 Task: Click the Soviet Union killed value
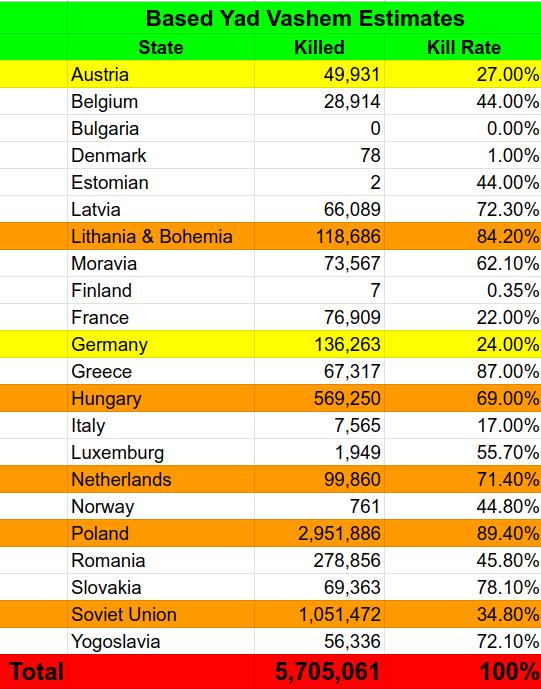click(x=320, y=614)
